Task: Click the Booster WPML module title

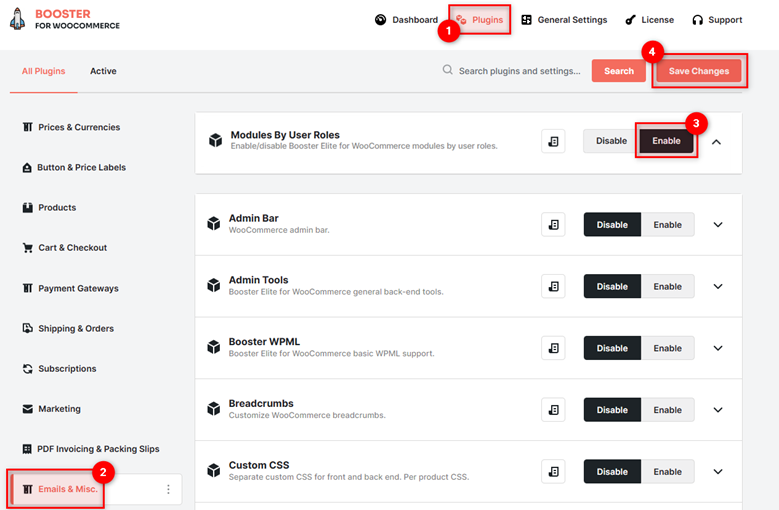Action: [264, 342]
